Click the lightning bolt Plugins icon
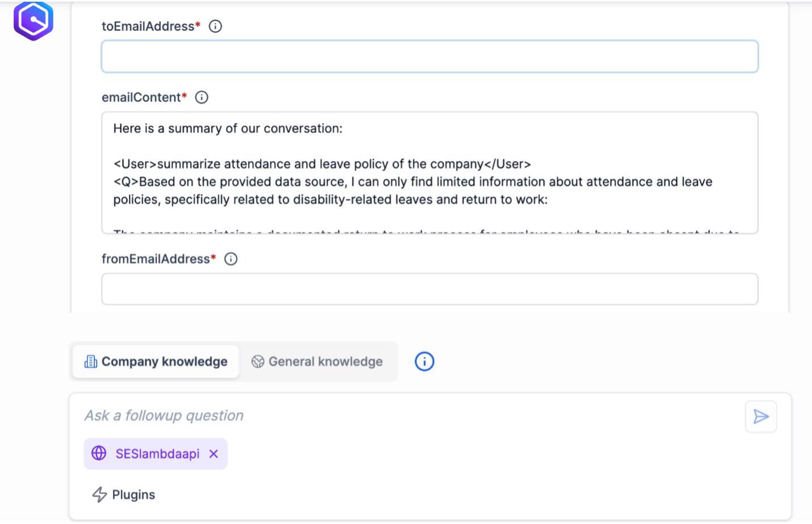Image resolution: width=812 pixels, height=524 pixels. [x=100, y=494]
